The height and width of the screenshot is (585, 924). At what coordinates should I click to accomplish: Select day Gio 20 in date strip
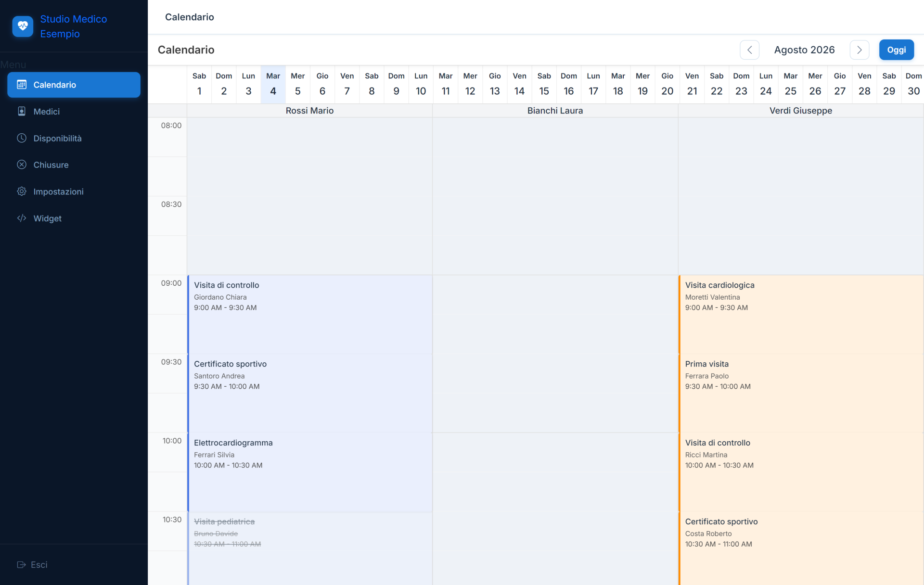tap(667, 84)
